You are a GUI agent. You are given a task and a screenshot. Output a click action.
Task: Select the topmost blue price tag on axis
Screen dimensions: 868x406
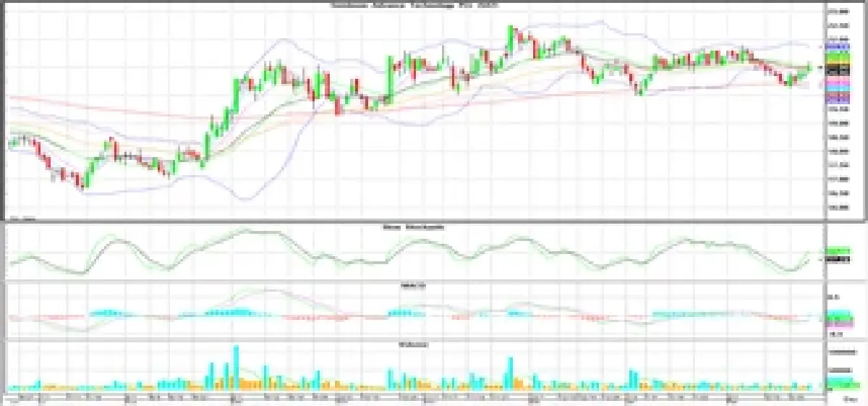pos(838,47)
